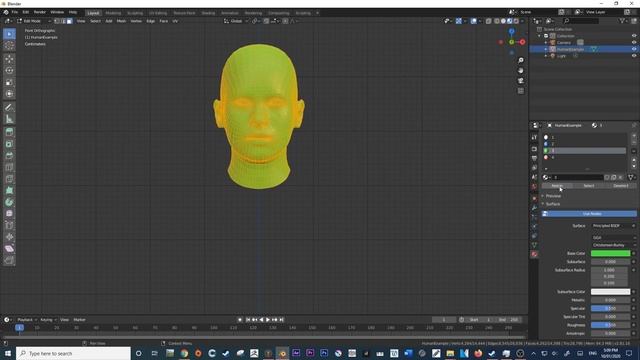
Task: Open the Playback menu in the timeline
Action: tap(27, 320)
